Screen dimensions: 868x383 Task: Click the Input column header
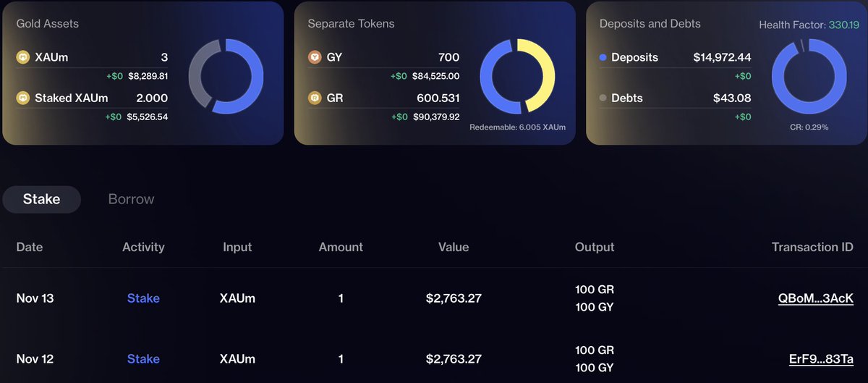tap(237, 247)
